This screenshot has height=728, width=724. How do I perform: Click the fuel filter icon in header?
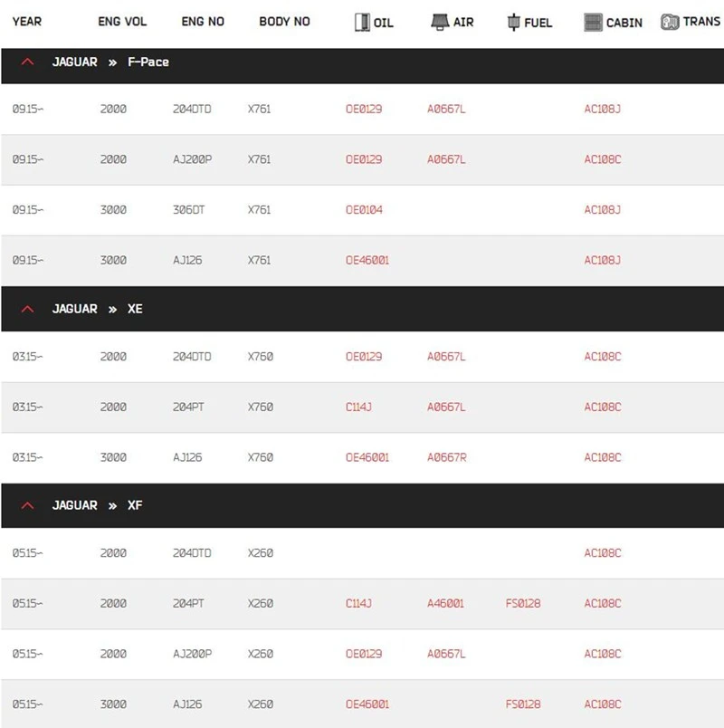click(513, 22)
